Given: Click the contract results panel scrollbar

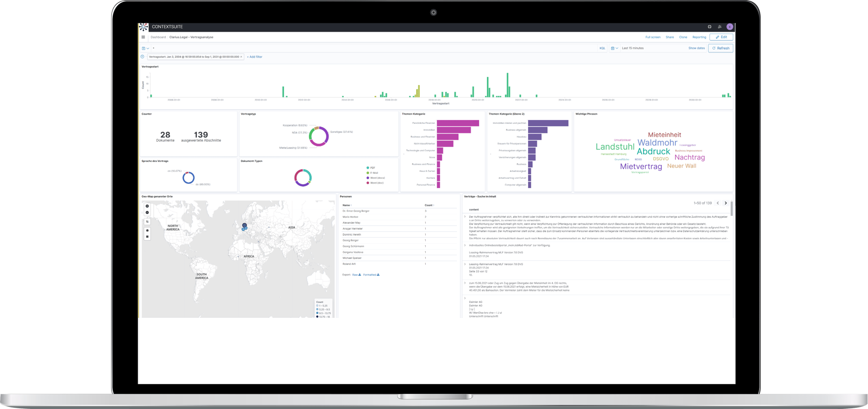Looking at the screenshot, I should [732, 208].
